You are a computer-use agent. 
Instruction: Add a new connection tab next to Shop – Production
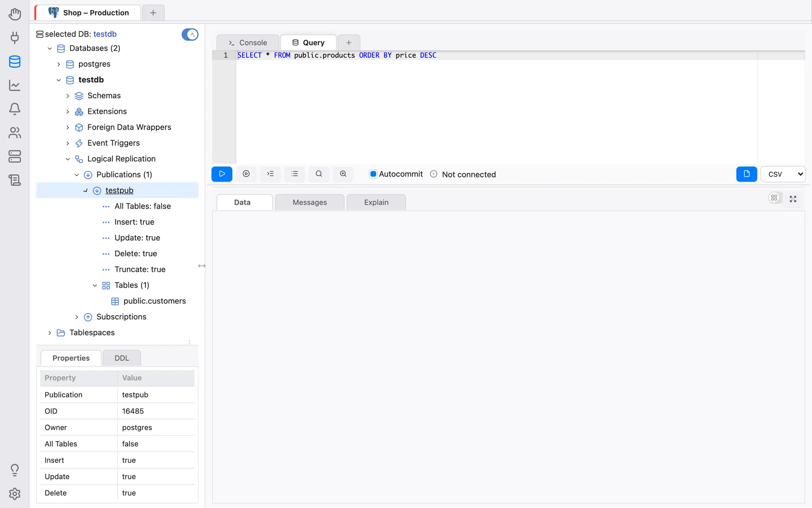[x=153, y=13]
